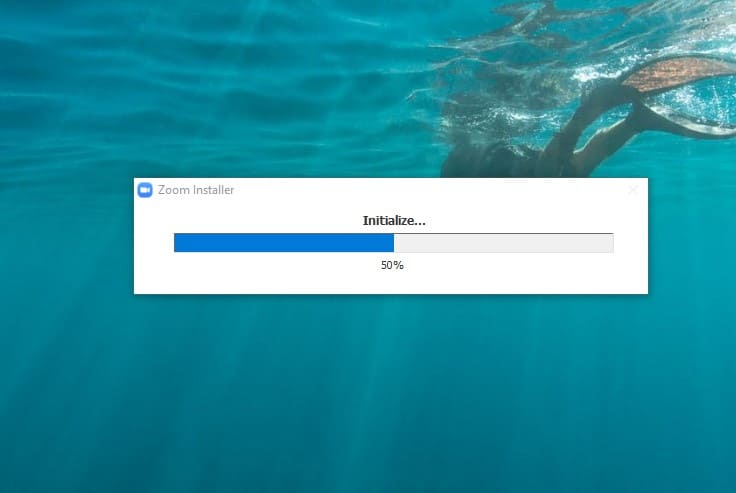Click the Zoom camera icon in title bar
The width and height of the screenshot is (736, 493).
145,190
